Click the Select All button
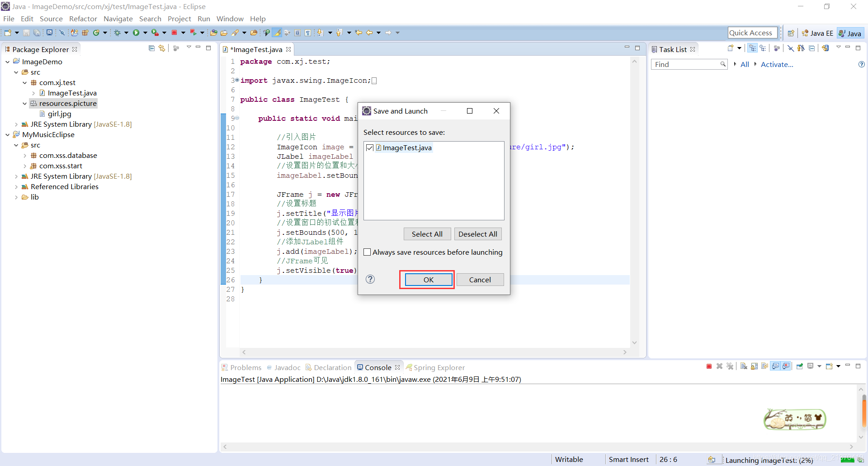Screen dimensions: 868x466 point(427,234)
